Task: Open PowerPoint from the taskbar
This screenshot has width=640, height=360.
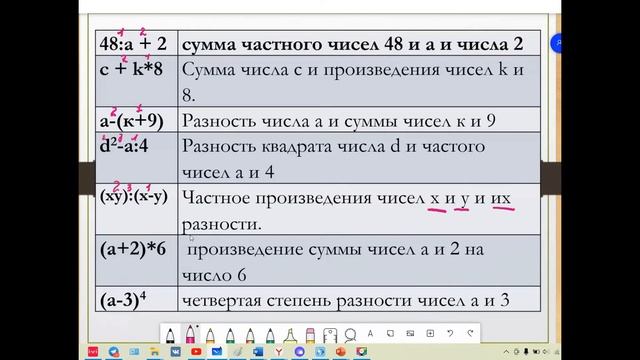Action: click(x=341, y=351)
